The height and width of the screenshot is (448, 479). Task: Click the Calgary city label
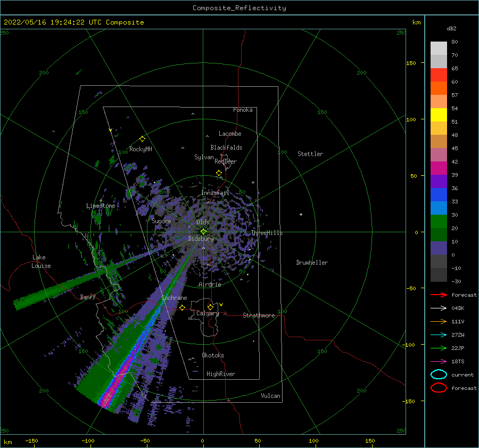point(208,313)
